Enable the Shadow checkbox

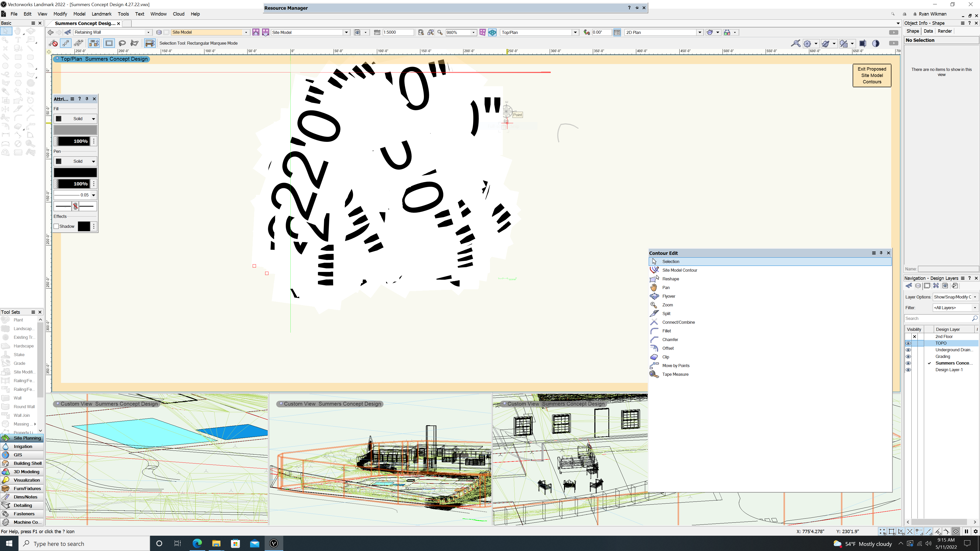pyautogui.click(x=56, y=226)
